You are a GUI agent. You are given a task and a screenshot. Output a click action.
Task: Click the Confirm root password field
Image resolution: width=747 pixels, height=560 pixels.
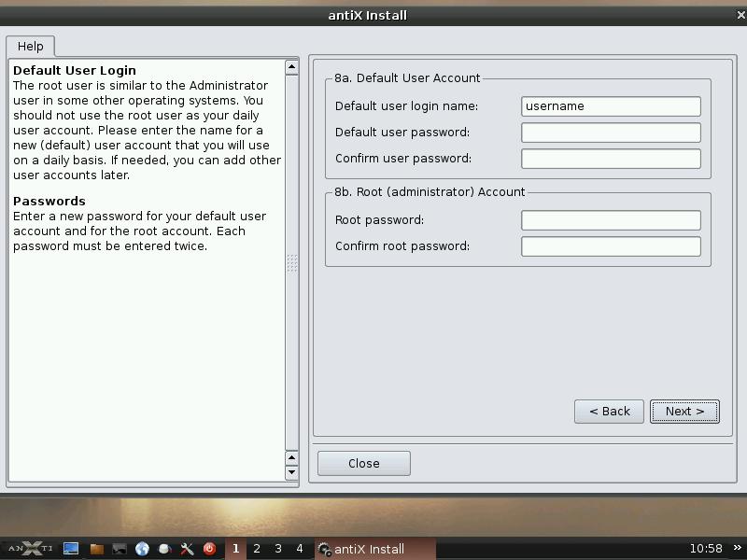click(611, 246)
